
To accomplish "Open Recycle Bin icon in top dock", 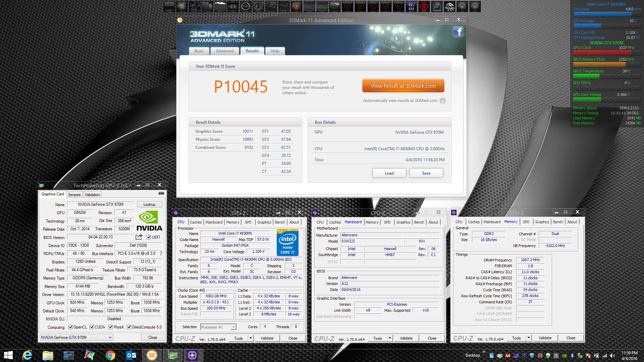I will point(233,6).
